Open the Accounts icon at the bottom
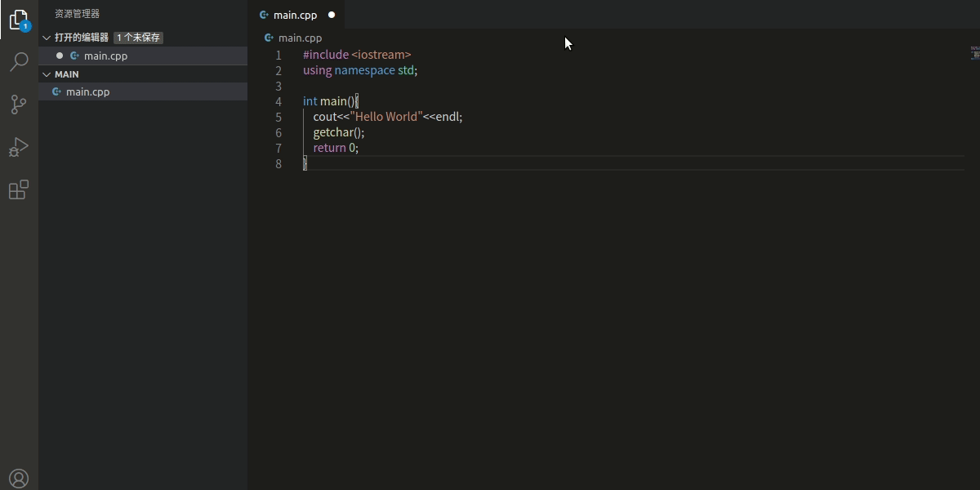Viewport: 980px width, 490px height. coord(19,478)
